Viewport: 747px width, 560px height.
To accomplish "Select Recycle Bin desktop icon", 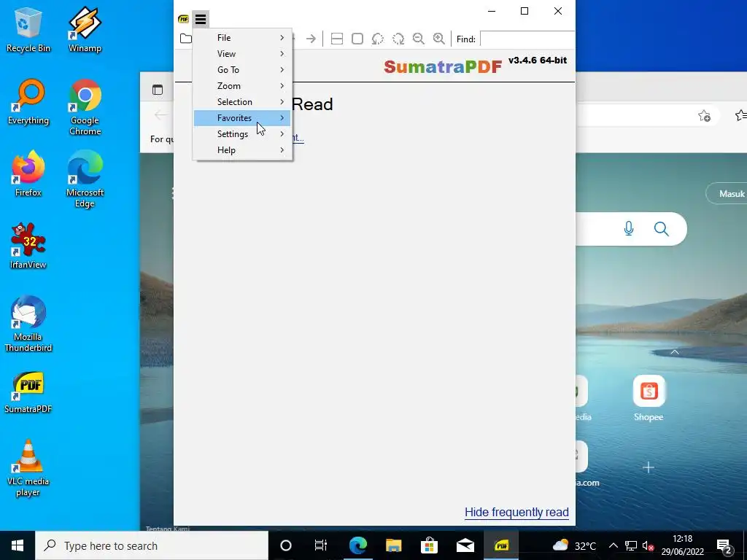I will pyautogui.click(x=28, y=29).
